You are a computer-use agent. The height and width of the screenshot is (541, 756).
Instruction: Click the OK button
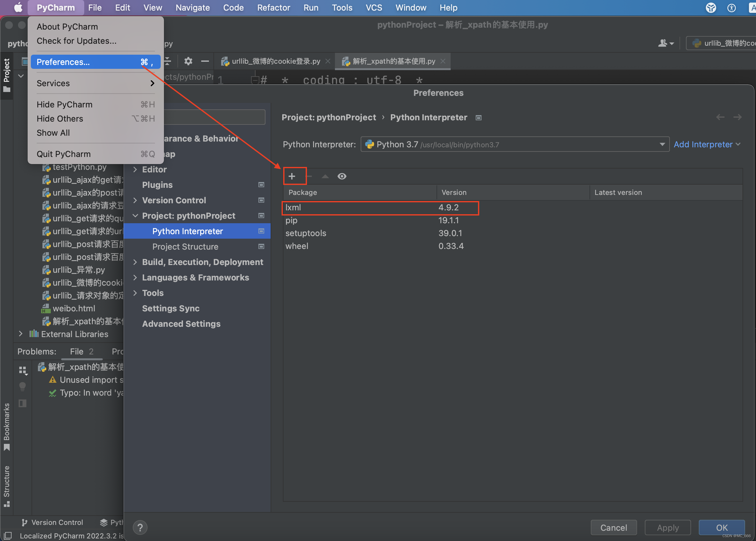(x=722, y=528)
